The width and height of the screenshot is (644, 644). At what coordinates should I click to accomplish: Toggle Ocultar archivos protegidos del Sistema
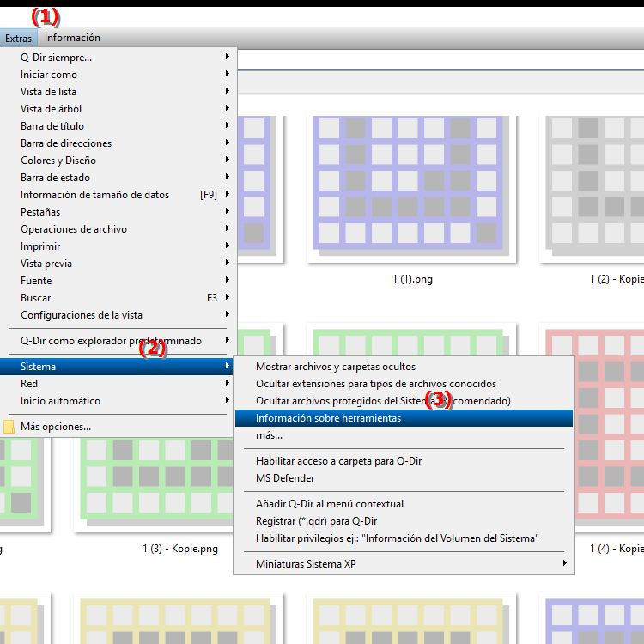pyautogui.click(x=404, y=401)
